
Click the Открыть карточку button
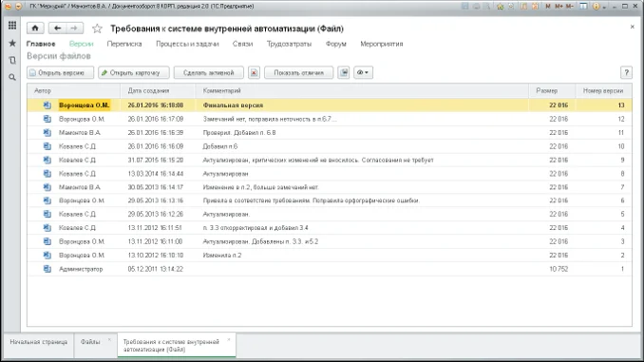[x=134, y=73]
